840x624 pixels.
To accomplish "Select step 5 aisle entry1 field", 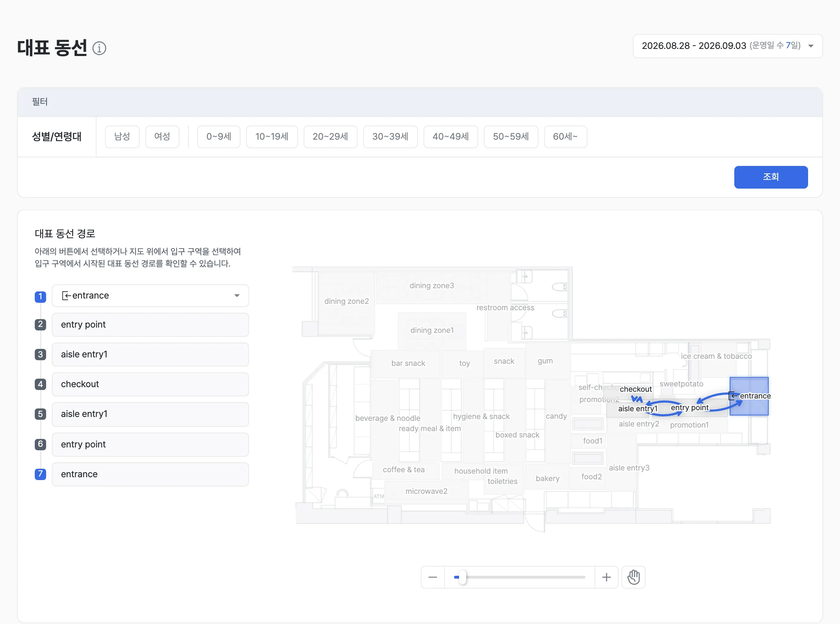I will [150, 414].
